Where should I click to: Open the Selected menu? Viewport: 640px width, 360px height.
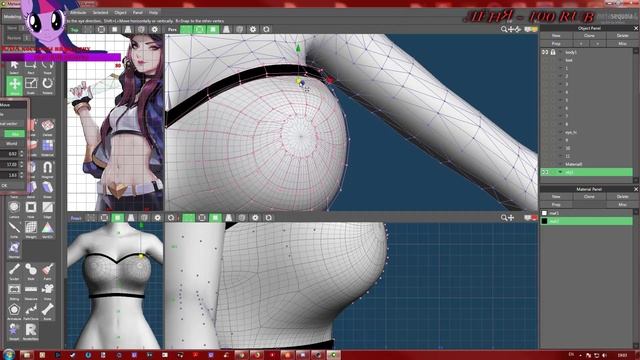click(x=100, y=13)
